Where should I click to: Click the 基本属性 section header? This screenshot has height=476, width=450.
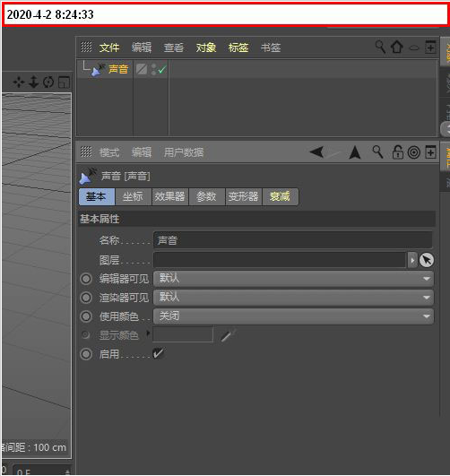point(257,219)
